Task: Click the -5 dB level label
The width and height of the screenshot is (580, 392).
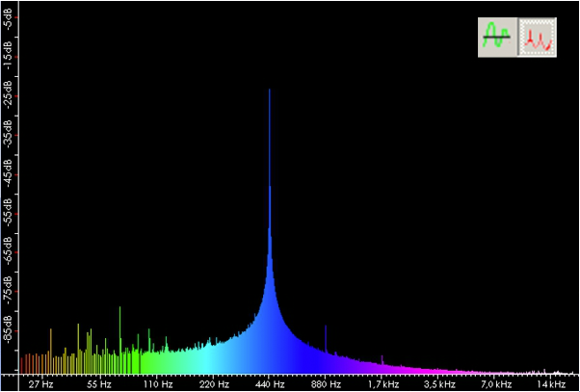Action: click(x=8, y=20)
